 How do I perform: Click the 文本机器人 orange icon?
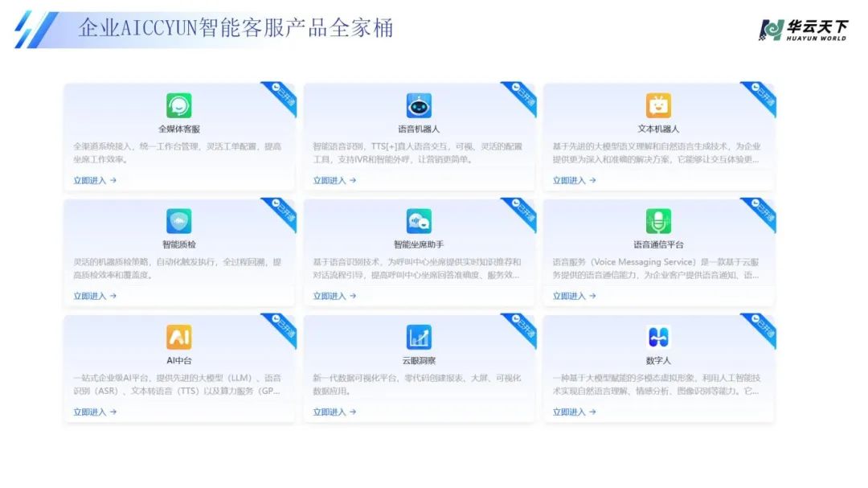coord(658,105)
